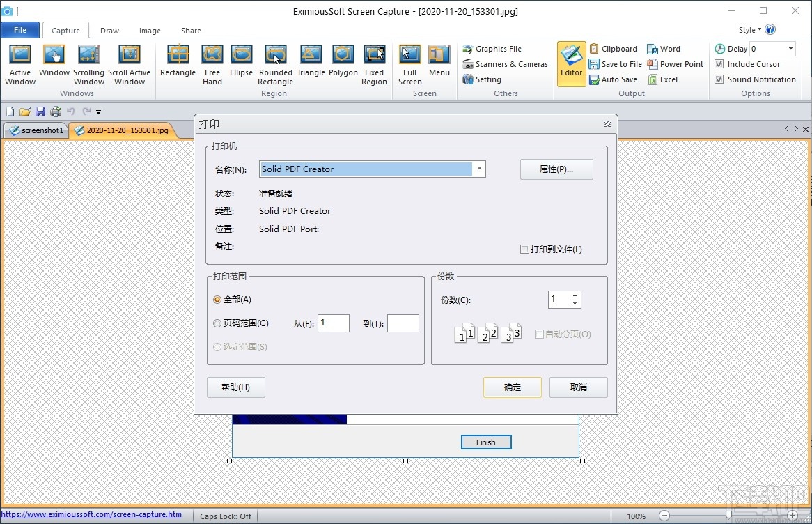Select the Rectangle capture tool
This screenshot has height=524, width=812.
point(178,63)
